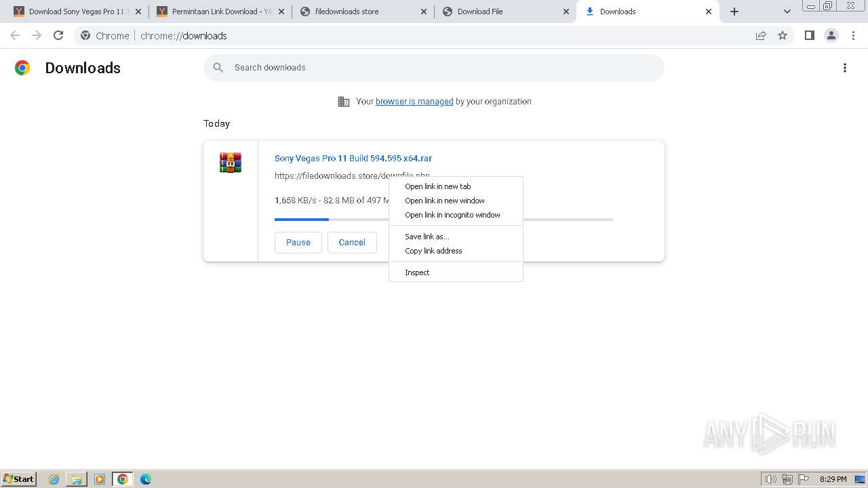Click the share page icon in address bar
The width and height of the screenshot is (868, 488).
tap(761, 35)
